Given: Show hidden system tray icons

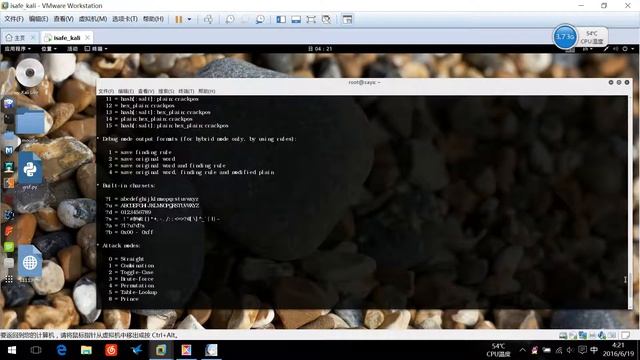Looking at the screenshot, I should click(x=522, y=350).
